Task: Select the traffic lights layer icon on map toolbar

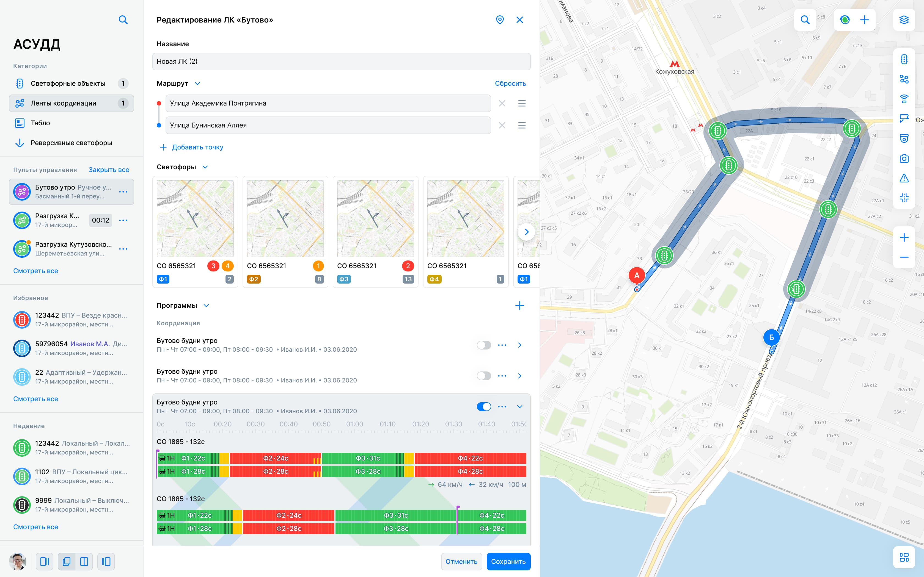Action: 904,59
